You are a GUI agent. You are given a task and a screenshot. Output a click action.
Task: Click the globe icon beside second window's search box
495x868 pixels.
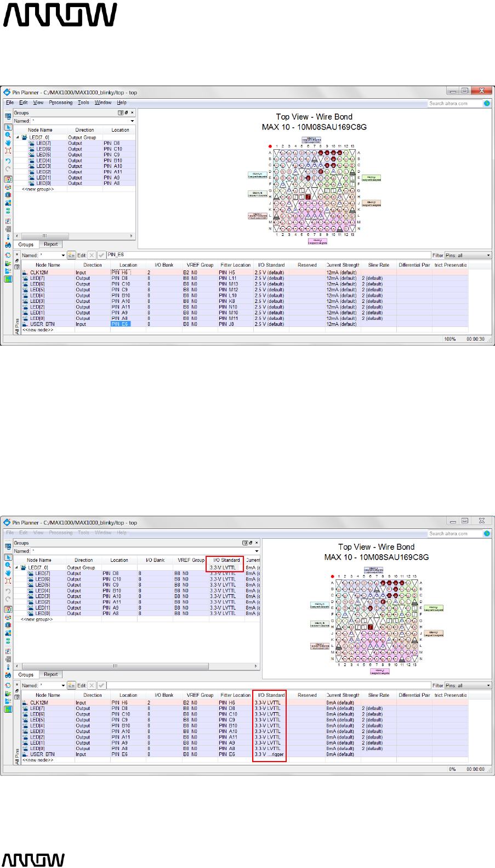(x=487, y=533)
